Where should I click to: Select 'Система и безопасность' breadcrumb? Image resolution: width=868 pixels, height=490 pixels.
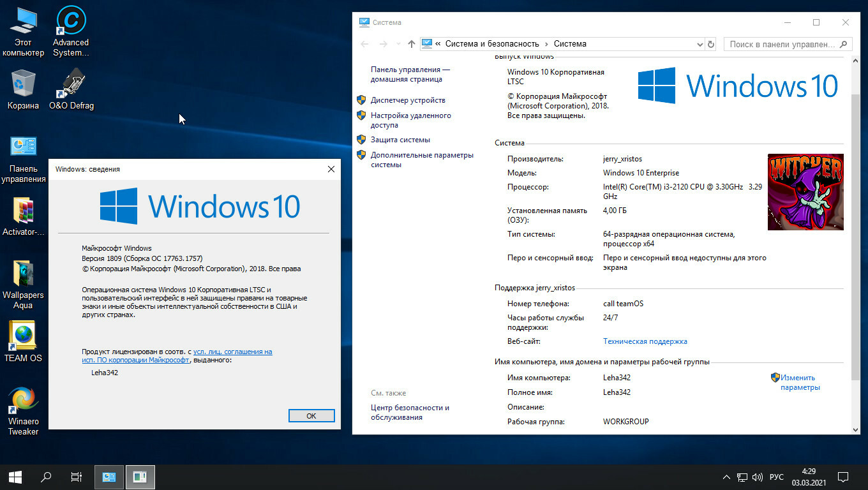491,44
